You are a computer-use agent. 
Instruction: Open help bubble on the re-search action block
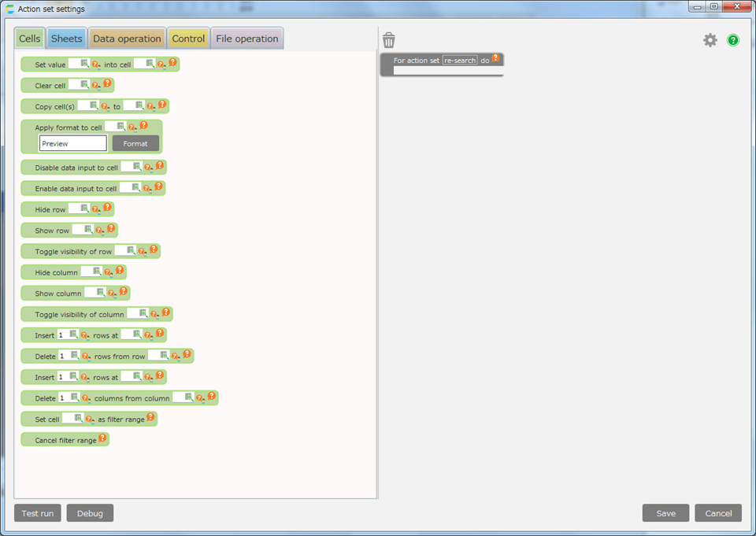(496, 58)
